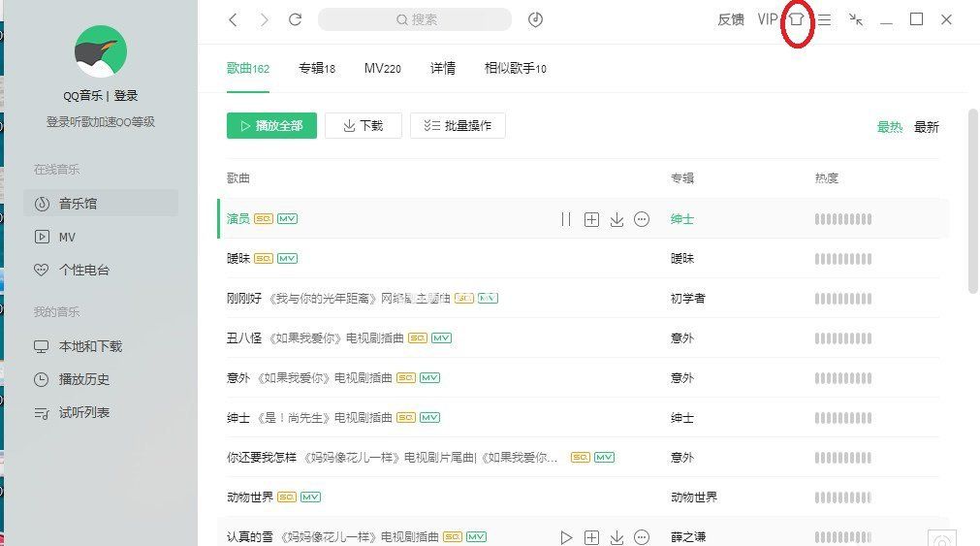Viewport: 980px width, 546px height.
Task: Click MV badge of 演员
Action: point(288,219)
